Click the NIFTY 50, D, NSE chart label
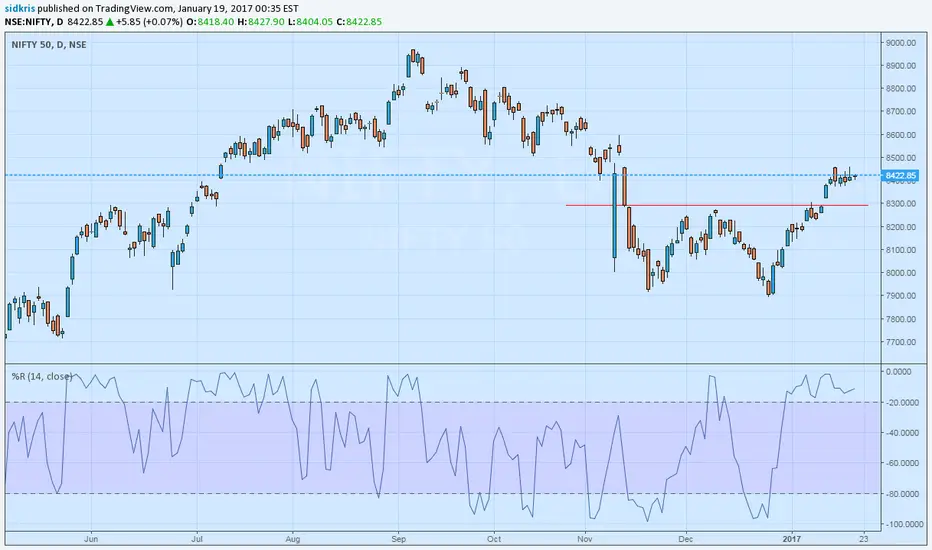Viewport: 932px width, 550px height. 49,45
